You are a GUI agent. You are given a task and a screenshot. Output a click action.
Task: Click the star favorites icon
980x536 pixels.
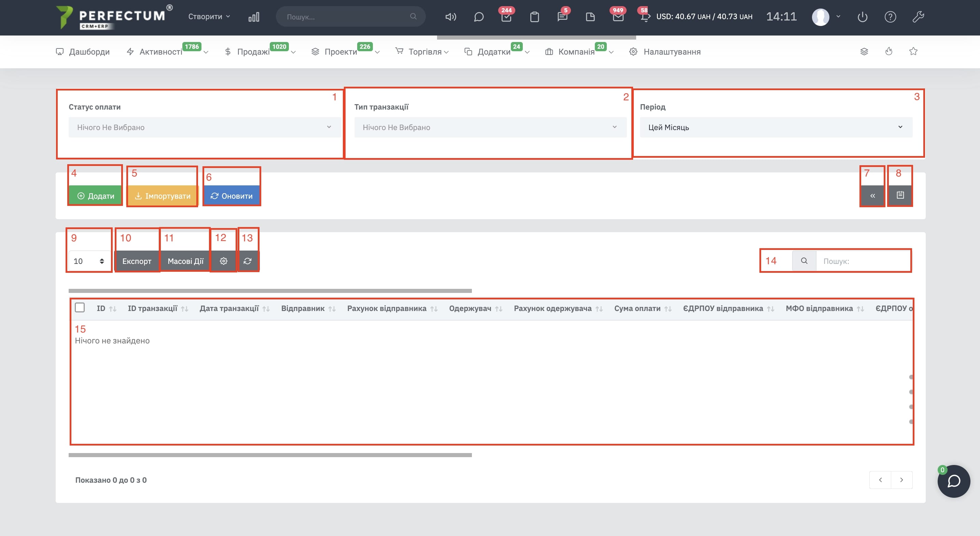pos(913,51)
